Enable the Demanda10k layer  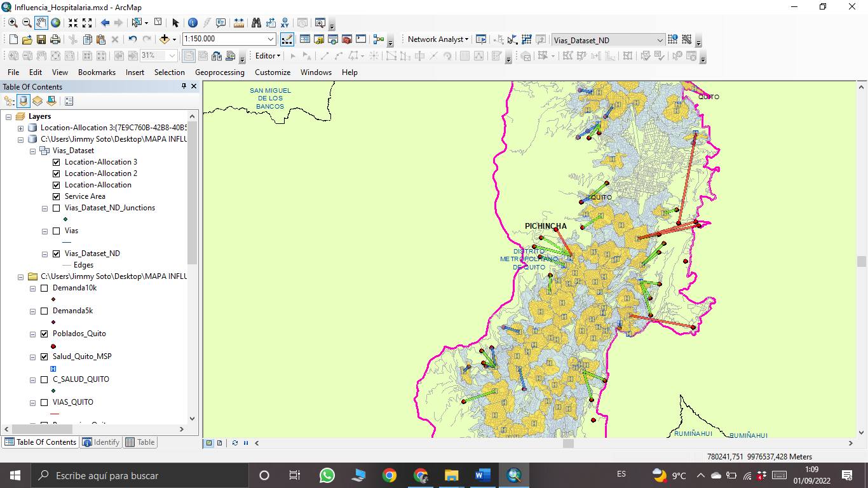(x=44, y=288)
